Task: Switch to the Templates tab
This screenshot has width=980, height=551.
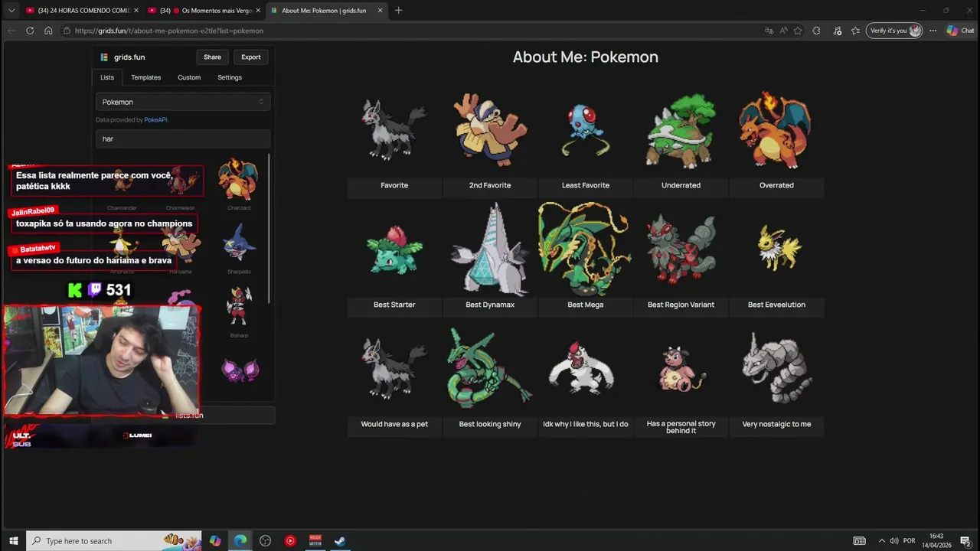Action: [x=145, y=77]
